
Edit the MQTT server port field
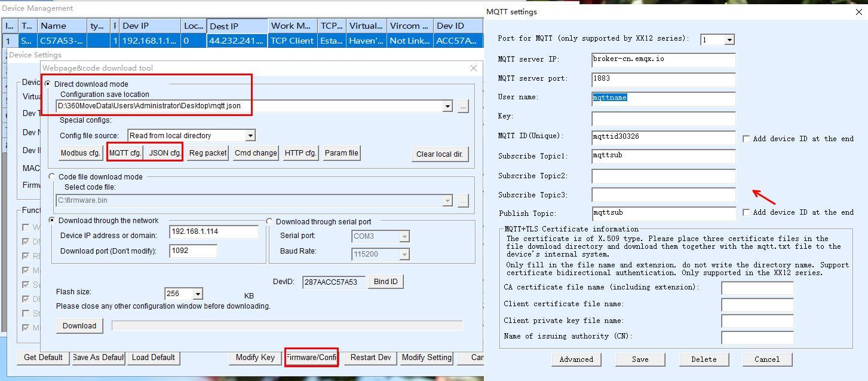click(x=664, y=79)
